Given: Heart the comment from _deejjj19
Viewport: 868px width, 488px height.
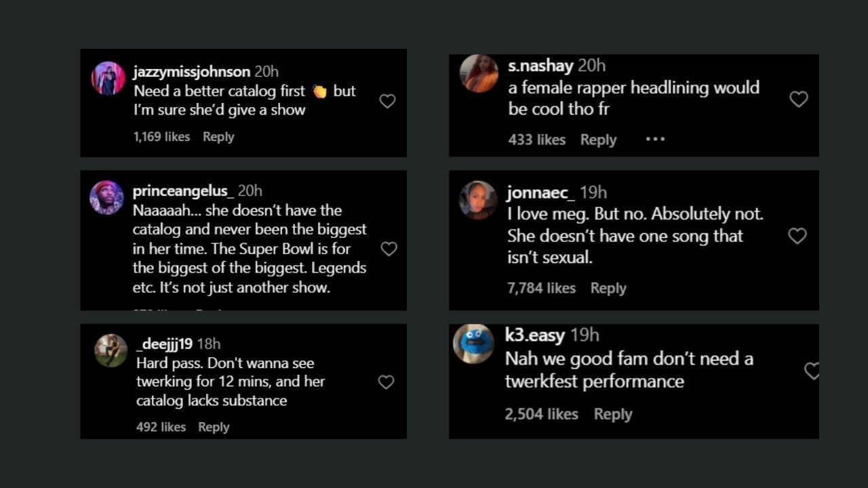Looking at the screenshot, I should point(386,382).
